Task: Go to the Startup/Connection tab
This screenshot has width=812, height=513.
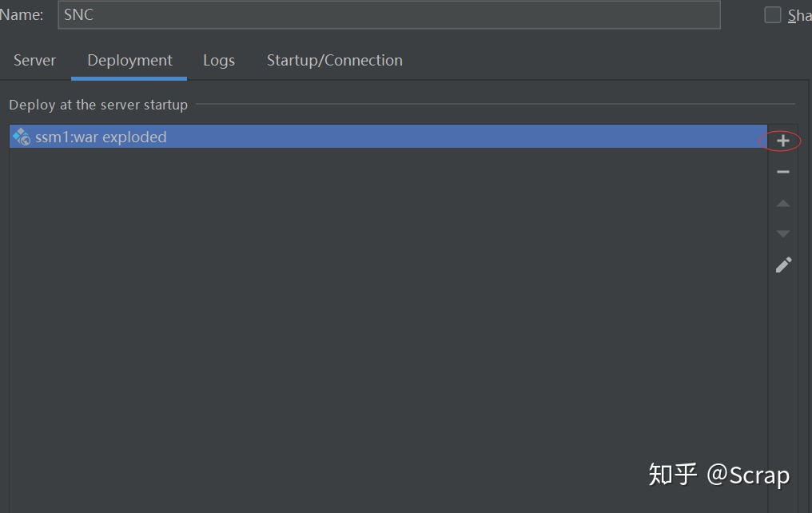Action: pyautogui.click(x=335, y=61)
